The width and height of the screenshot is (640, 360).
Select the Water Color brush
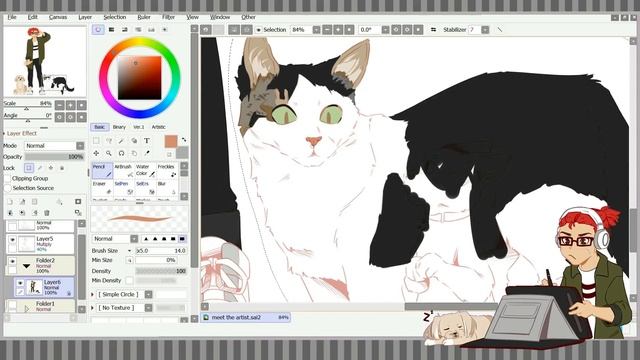145,171
